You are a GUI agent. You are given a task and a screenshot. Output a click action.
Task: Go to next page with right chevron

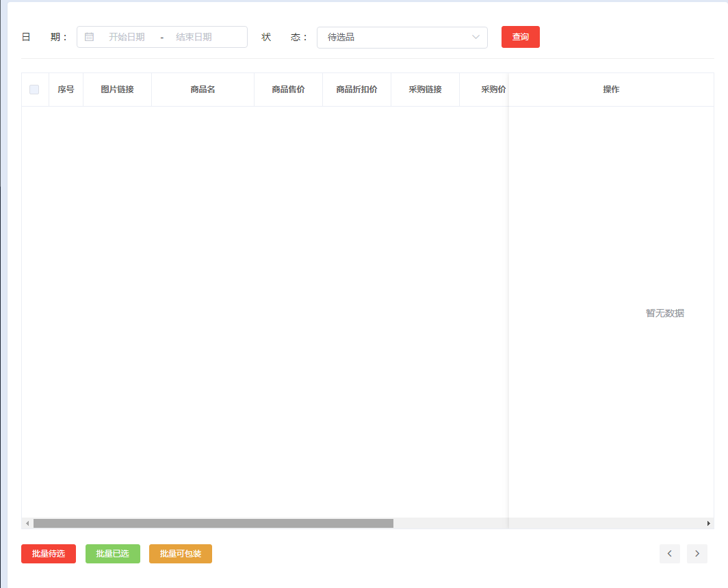coord(697,554)
